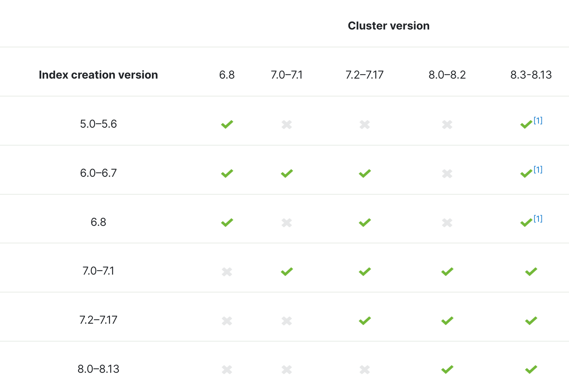Click gray X for 6.8 under cluster 8.0–8.2
The width and height of the screenshot is (569, 392).
pyautogui.click(x=447, y=223)
